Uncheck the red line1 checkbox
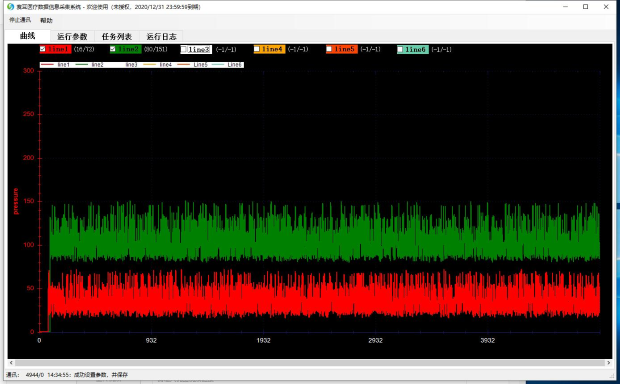The image size is (620, 384). (43, 49)
